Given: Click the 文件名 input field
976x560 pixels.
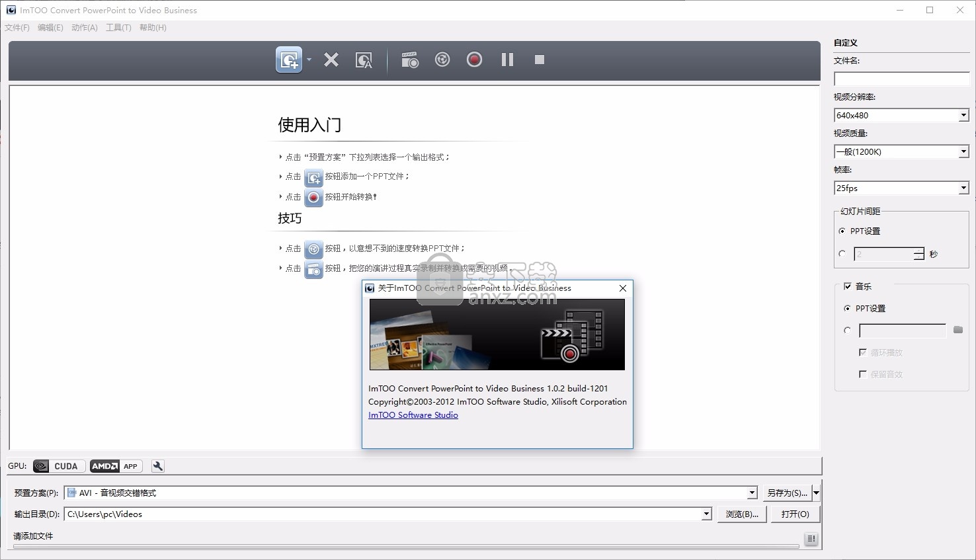Looking at the screenshot, I should pos(901,79).
